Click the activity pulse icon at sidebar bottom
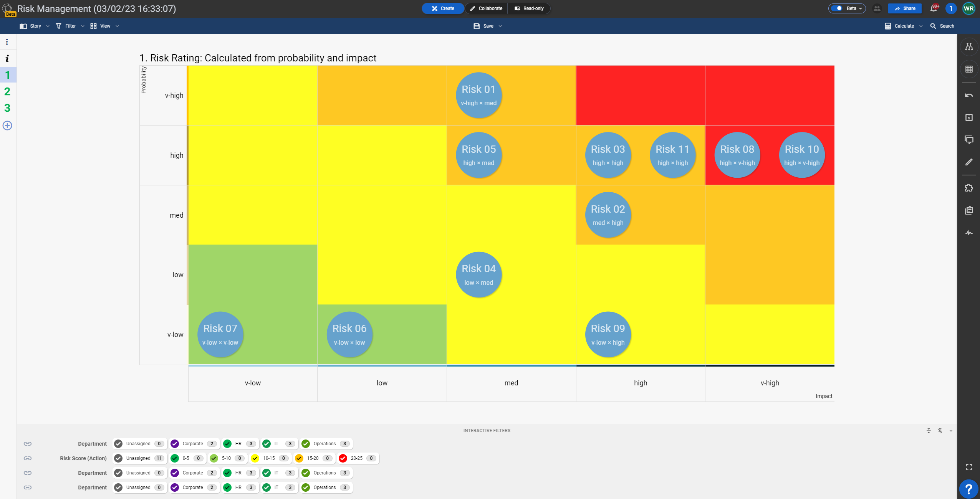The image size is (980, 499). click(969, 233)
